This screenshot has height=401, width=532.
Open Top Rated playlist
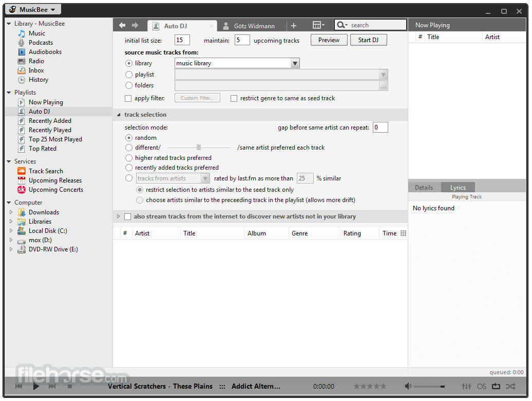coord(43,149)
